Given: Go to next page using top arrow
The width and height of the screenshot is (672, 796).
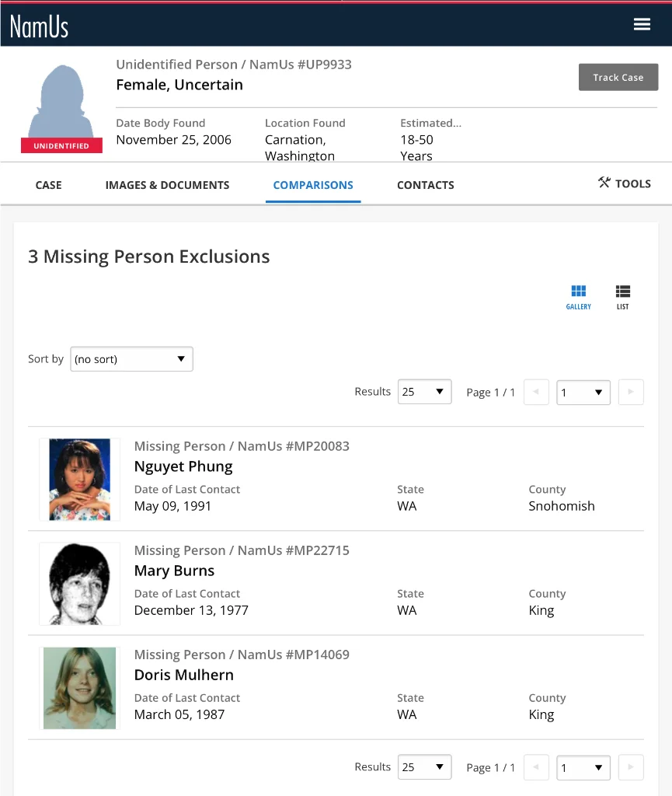Looking at the screenshot, I should 630,393.
